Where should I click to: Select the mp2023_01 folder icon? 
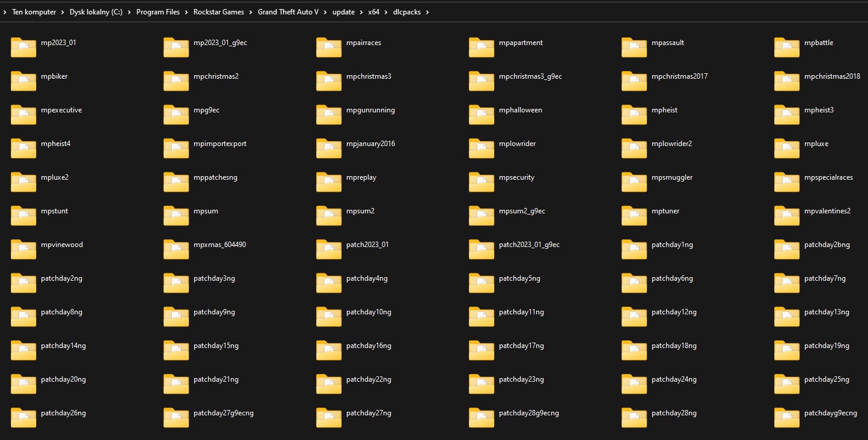pos(23,47)
